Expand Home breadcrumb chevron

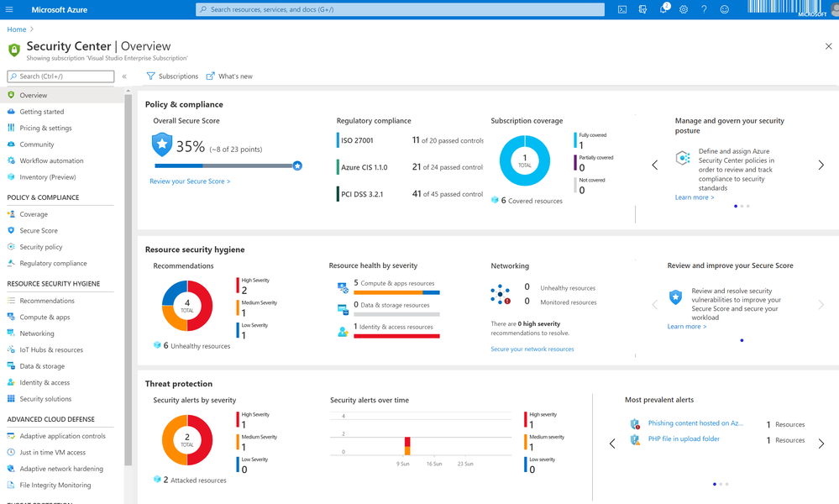point(32,29)
